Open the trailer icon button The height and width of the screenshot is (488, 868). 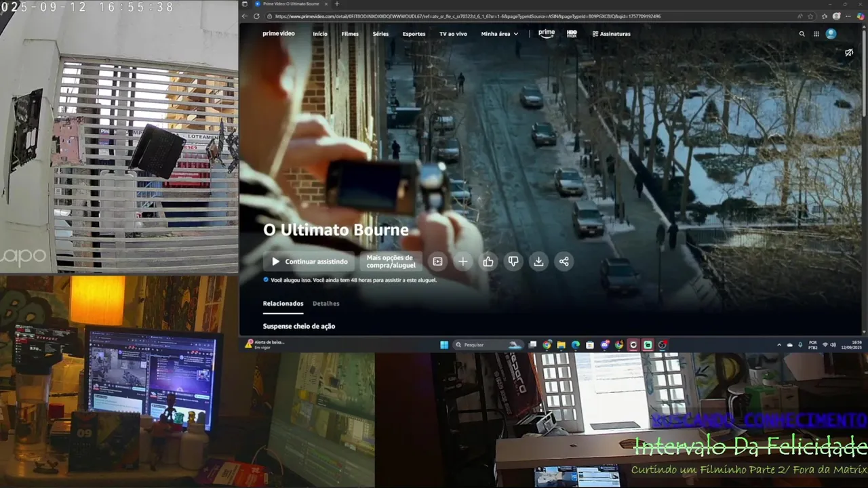(437, 262)
